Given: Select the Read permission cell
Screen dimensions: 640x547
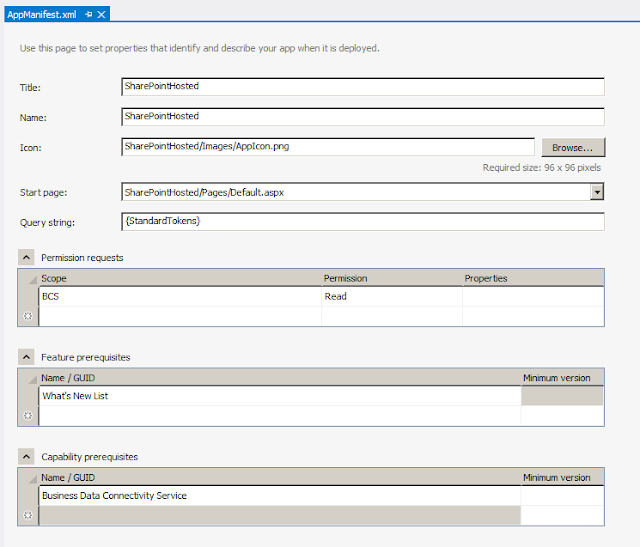Looking at the screenshot, I should coord(391,296).
